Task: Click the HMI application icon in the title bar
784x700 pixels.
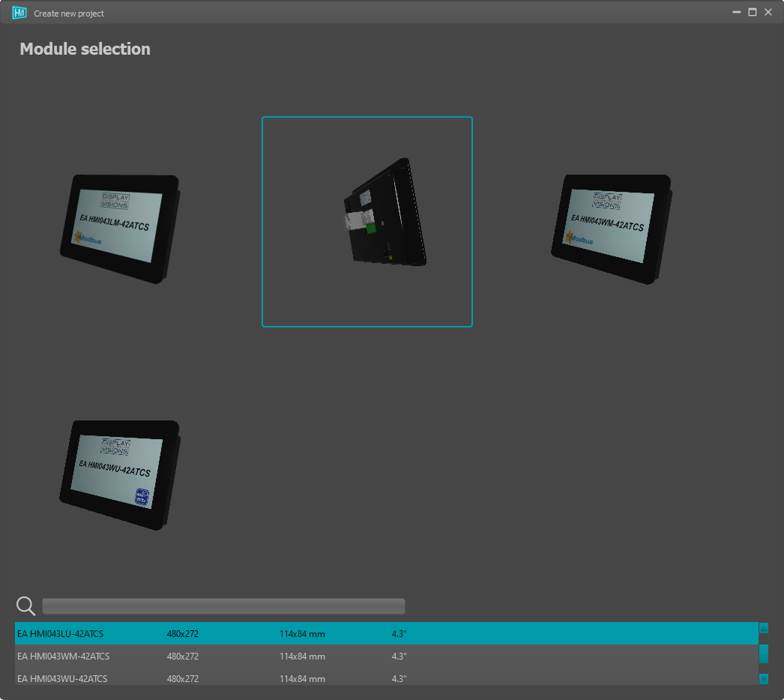Action: point(19,13)
